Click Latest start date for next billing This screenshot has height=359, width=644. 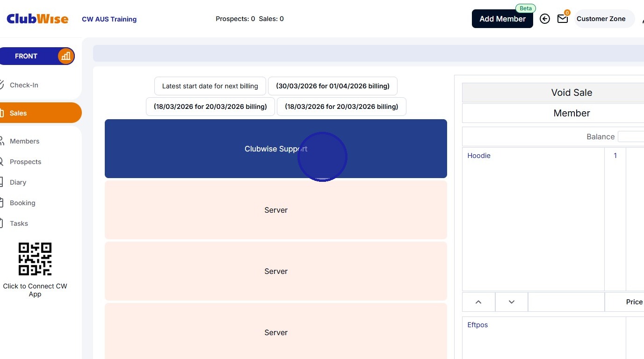tap(210, 86)
